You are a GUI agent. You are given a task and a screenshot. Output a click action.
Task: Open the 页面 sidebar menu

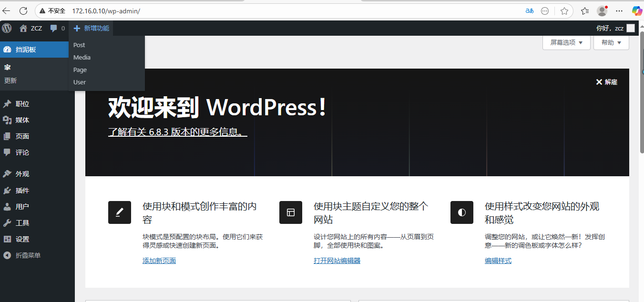(37, 136)
